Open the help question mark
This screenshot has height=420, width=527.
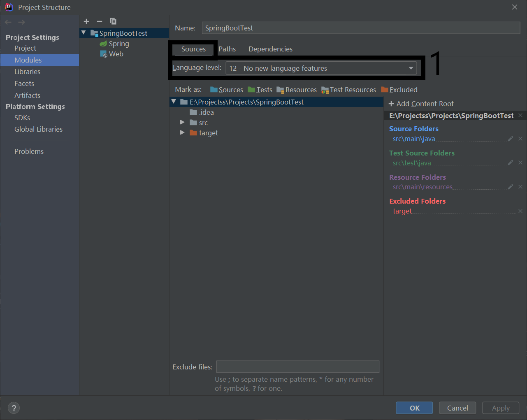coord(14,408)
